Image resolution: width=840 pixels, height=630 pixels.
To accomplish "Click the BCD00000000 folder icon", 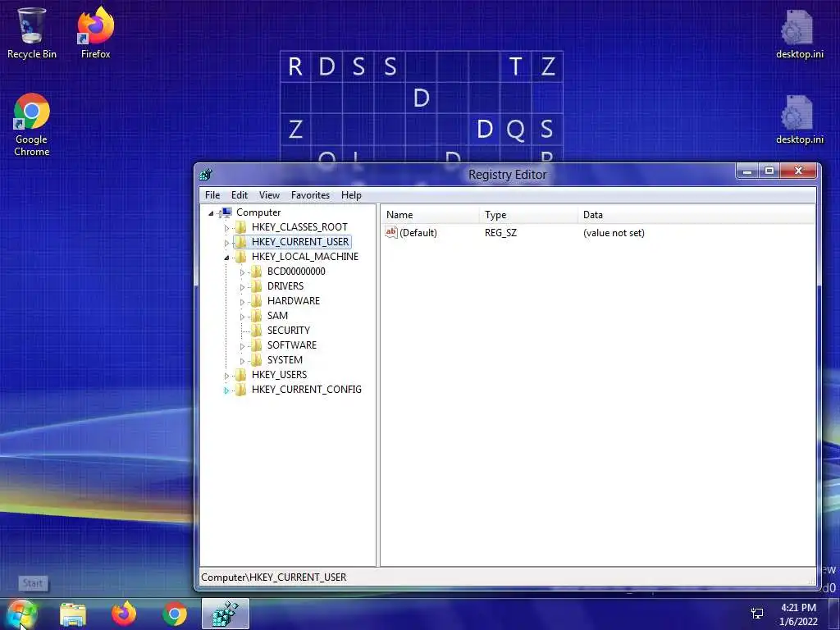I will point(257,272).
